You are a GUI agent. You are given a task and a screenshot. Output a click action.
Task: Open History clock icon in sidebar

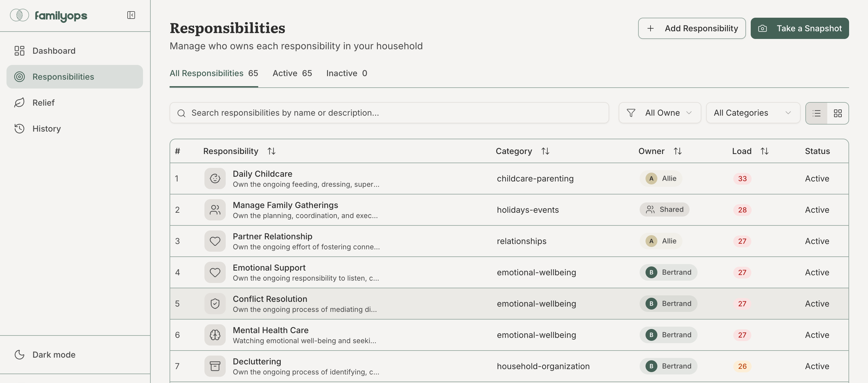pos(19,129)
